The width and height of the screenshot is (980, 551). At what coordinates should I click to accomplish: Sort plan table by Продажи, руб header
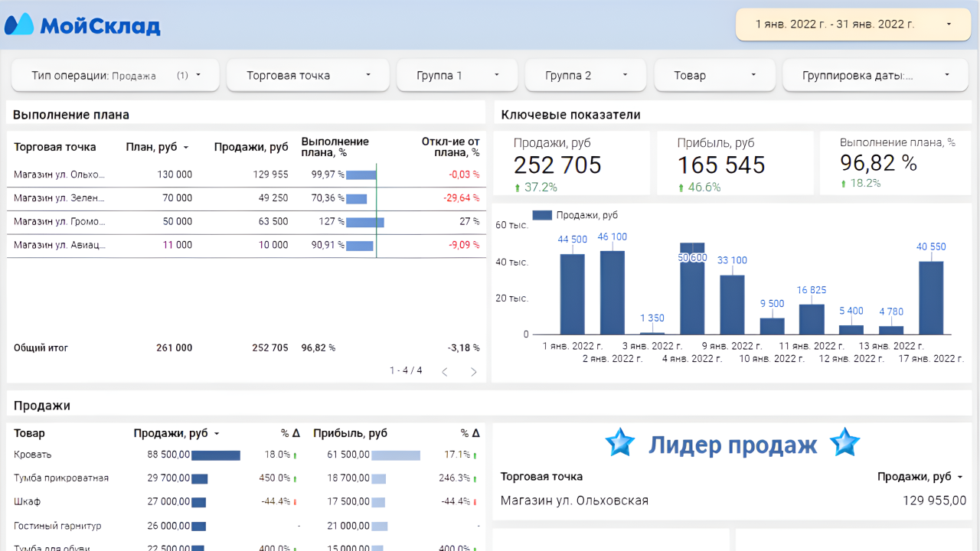tap(251, 147)
